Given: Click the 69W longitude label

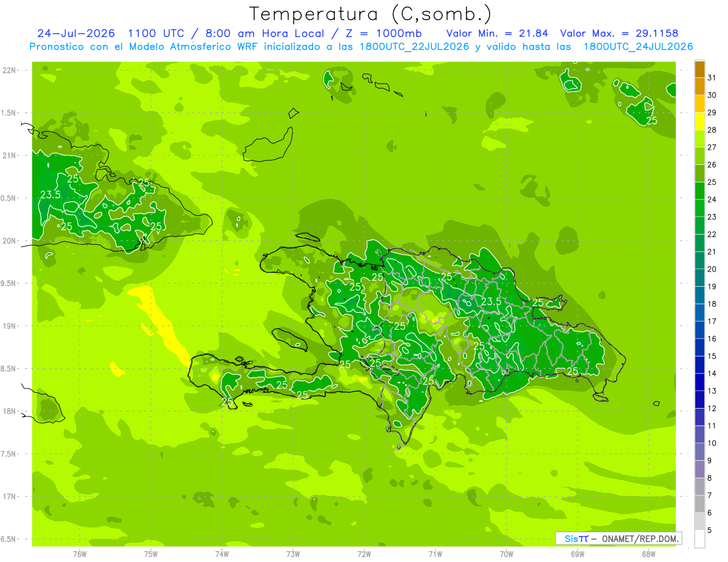Looking at the screenshot, I should pos(578,554).
